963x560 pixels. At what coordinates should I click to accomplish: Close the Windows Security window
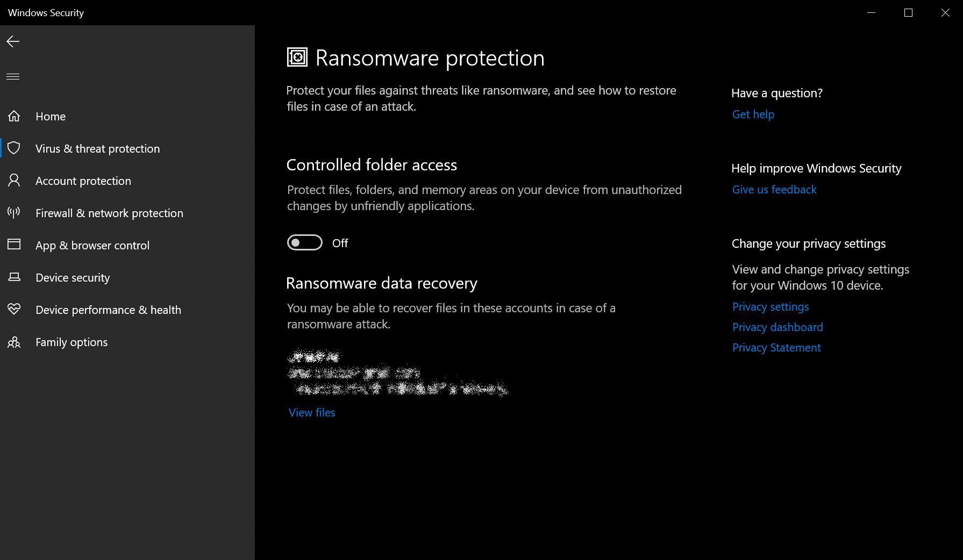(x=945, y=12)
